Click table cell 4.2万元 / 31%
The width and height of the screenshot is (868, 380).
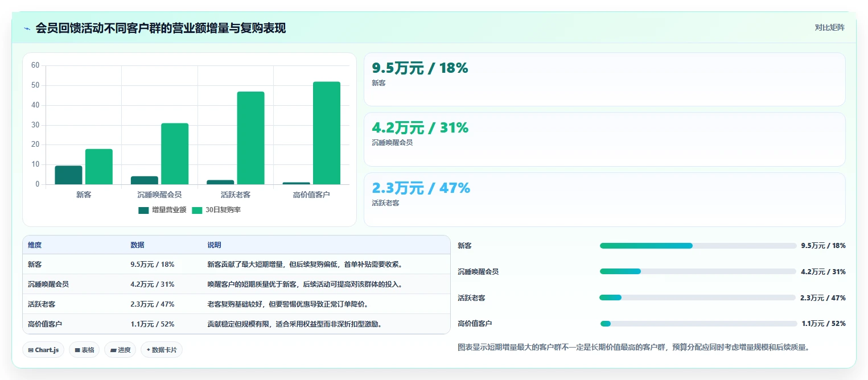click(x=153, y=284)
